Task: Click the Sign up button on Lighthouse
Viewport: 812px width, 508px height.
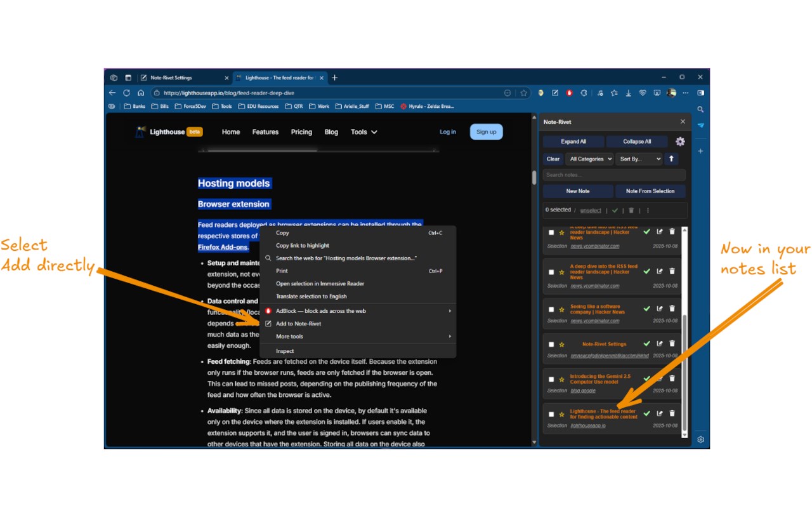Action: click(486, 132)
